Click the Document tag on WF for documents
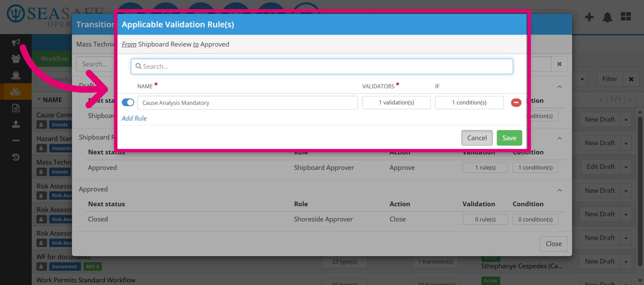644x285 pixels. pyautogui.click(x=64, y=267)
